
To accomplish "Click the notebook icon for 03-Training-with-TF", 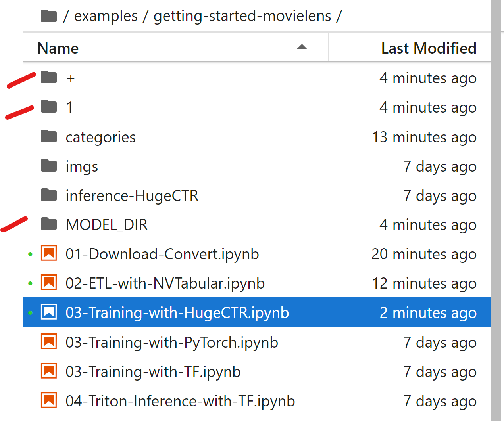I will tap(48, 371).
